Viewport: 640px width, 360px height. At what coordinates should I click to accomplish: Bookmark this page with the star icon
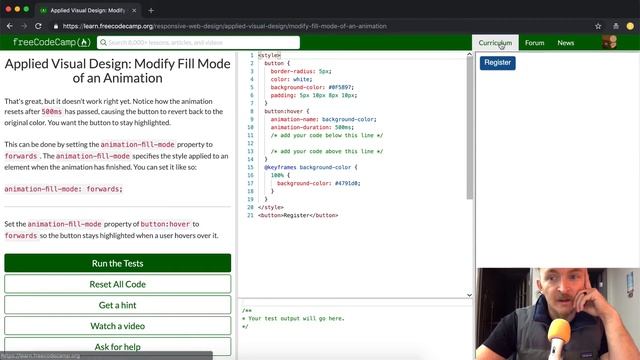tap(598, 26)
